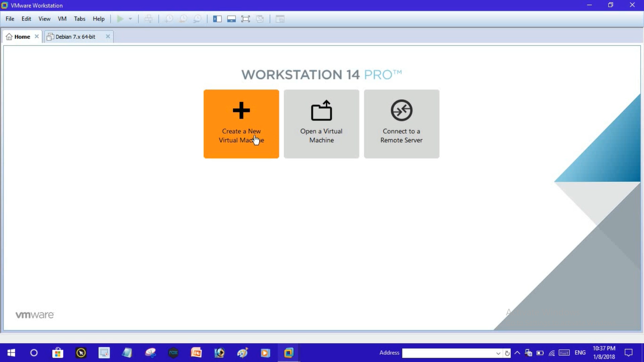Click the console view toolbar icon
This screenshot has height=362, width=644.
[x=280, y=19]
